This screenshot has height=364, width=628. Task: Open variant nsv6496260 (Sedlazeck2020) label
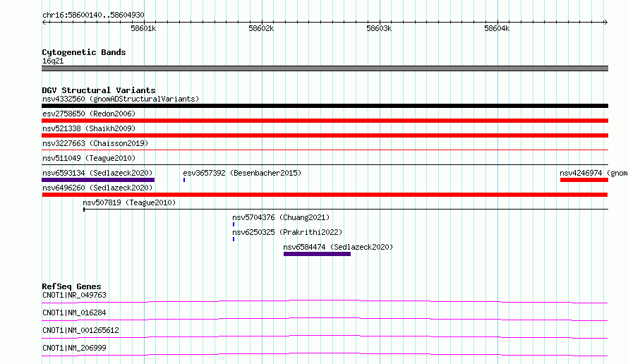click(x=97, y=188)
